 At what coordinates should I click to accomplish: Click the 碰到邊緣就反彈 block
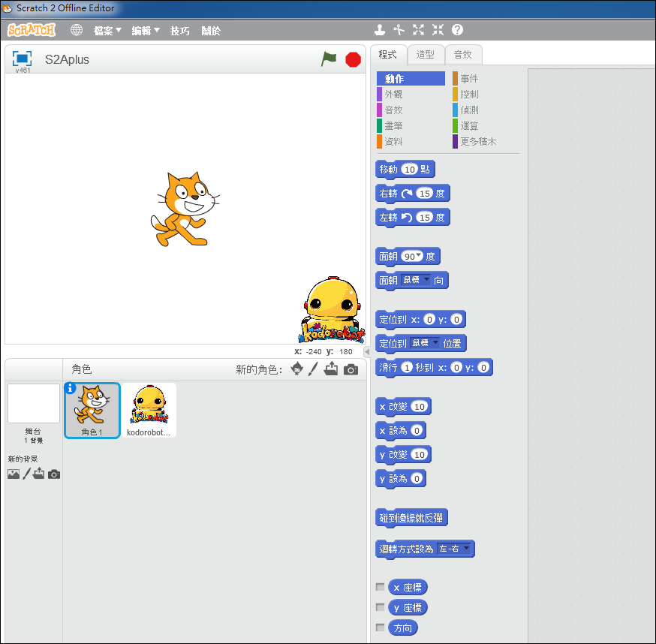click(411, 518)
